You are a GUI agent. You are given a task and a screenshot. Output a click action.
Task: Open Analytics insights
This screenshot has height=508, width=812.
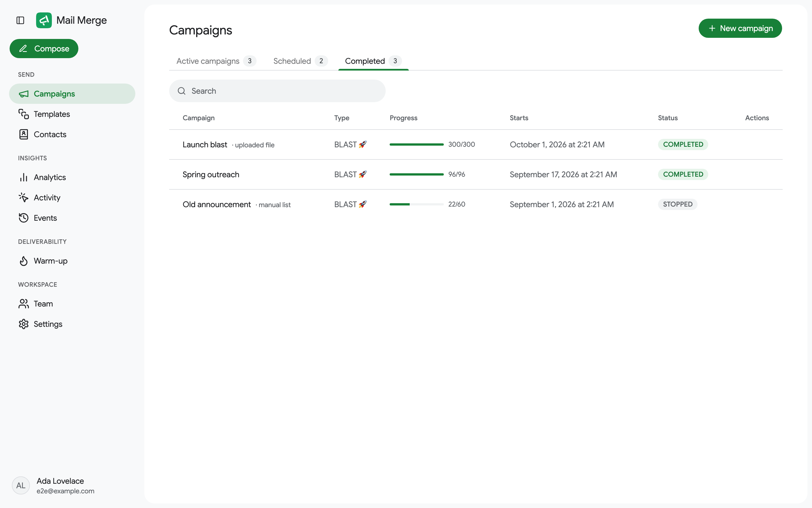coord(72,178)
